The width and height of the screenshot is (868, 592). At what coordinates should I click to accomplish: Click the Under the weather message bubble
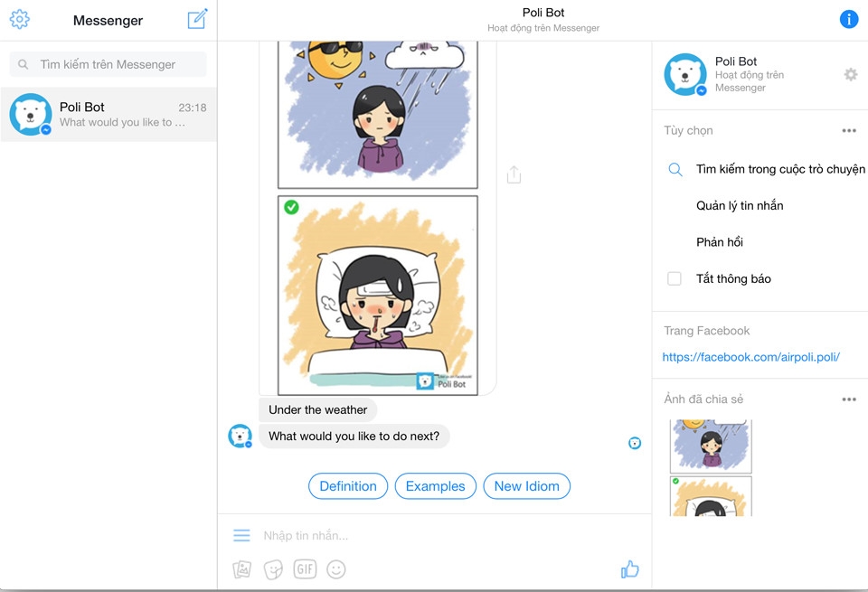coord(317,410)
